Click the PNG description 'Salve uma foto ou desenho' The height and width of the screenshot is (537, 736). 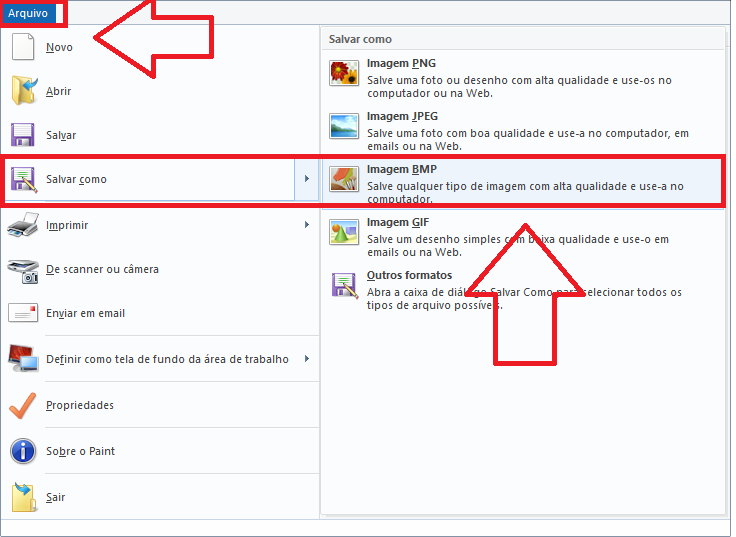tap(519, 87)
